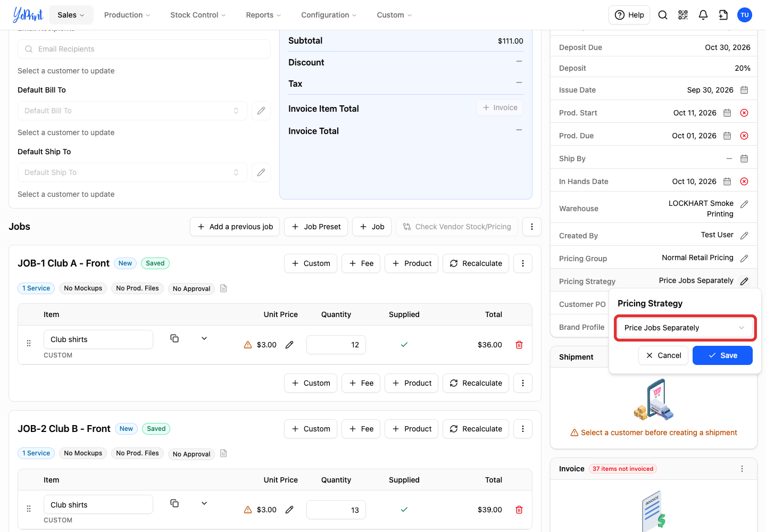766x532 pixels.
Task: Edit the Pricing Group value
Action: (x=744, y=258)
